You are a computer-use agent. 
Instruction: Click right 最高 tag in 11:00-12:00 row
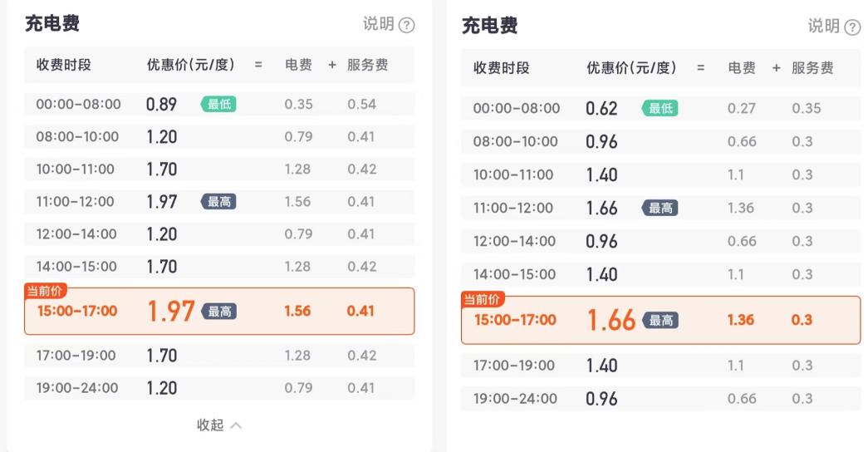(x=660, y=208)
